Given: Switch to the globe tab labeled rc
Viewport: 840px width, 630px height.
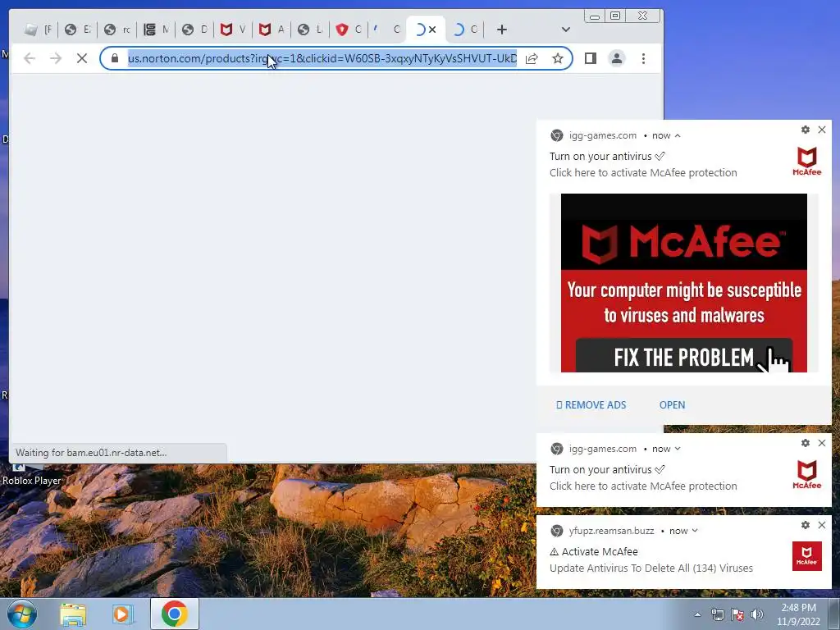Looking at the screenshot, I should [117, 30].
